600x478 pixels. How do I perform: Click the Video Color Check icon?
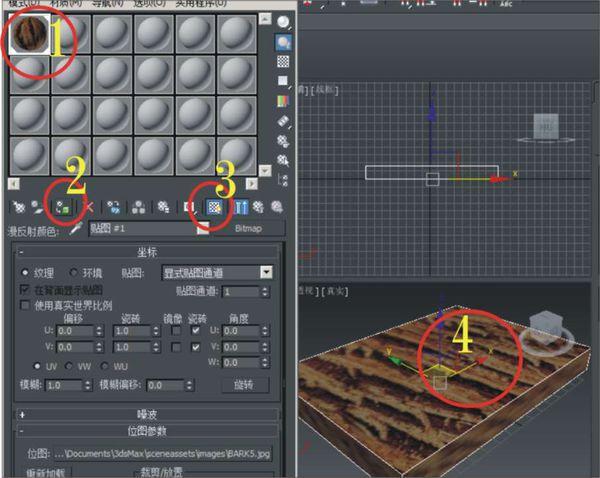[283, 101]
